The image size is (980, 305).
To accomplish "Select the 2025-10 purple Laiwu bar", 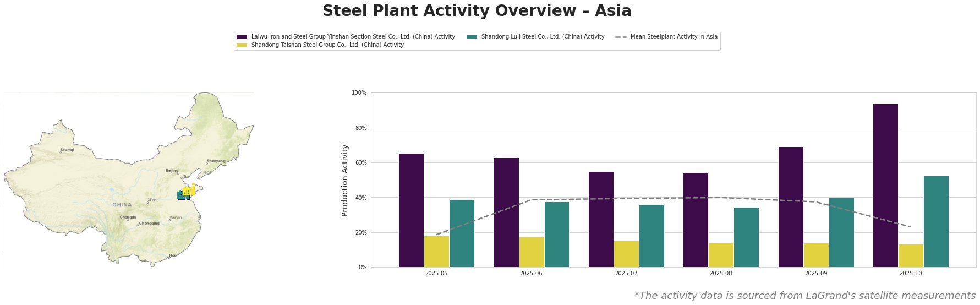I will (x=885, y=186).
